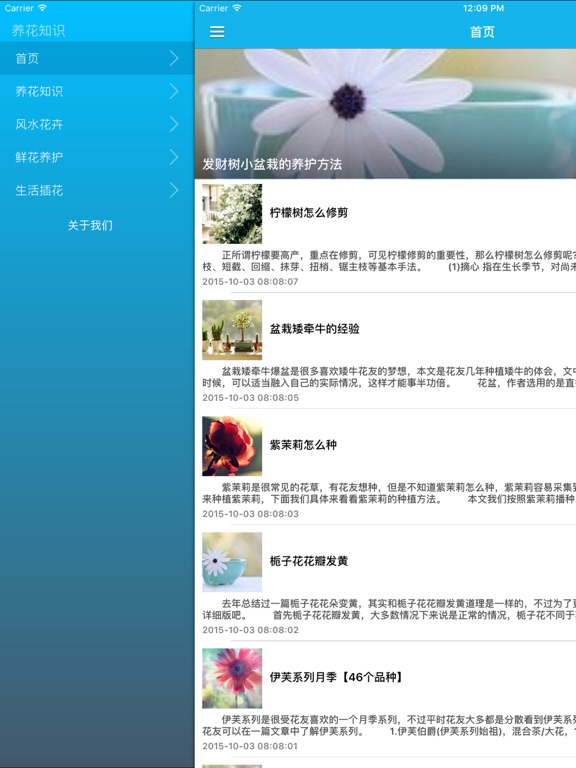This screenshot has width=576, height=768.
Task: Tap the pink gerbera thumbnail
Action: tap(232, 678)
